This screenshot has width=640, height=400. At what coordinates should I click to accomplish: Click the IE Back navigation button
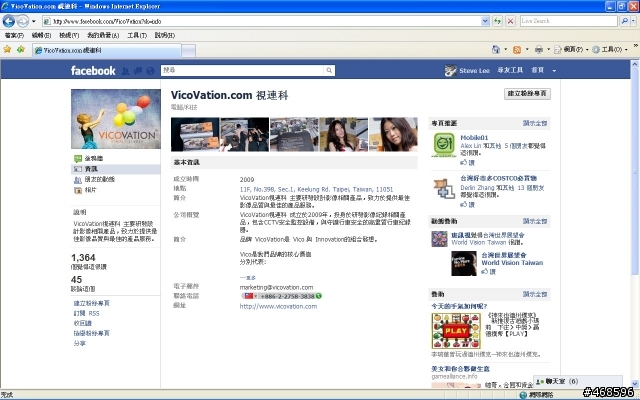(9, 21)
